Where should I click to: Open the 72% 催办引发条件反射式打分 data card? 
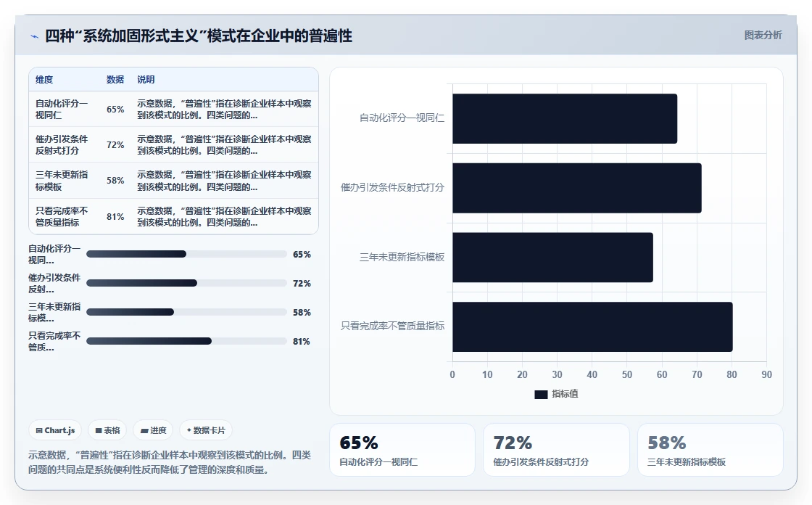(556, 450)
